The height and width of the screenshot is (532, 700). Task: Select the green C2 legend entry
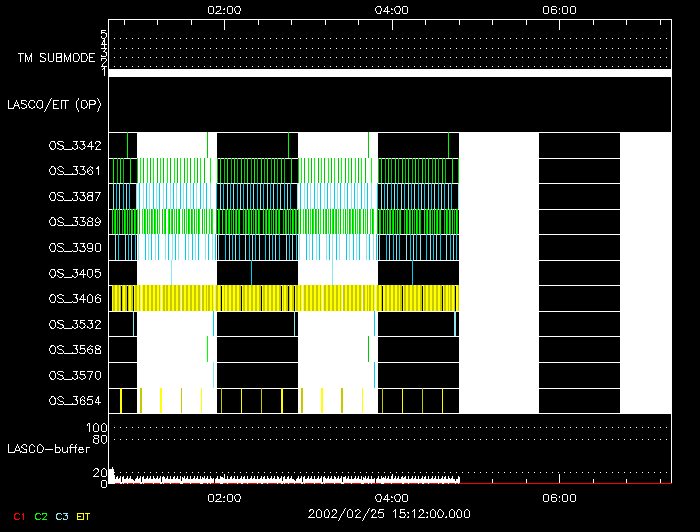40,517
